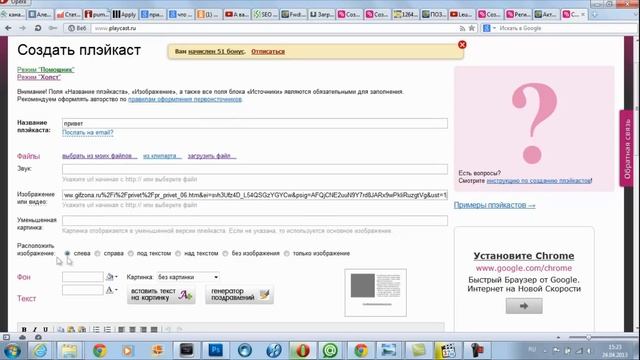Click the Opera menu button at top left
The height and width of the screenshot is (360, 640).
(14, 2)
